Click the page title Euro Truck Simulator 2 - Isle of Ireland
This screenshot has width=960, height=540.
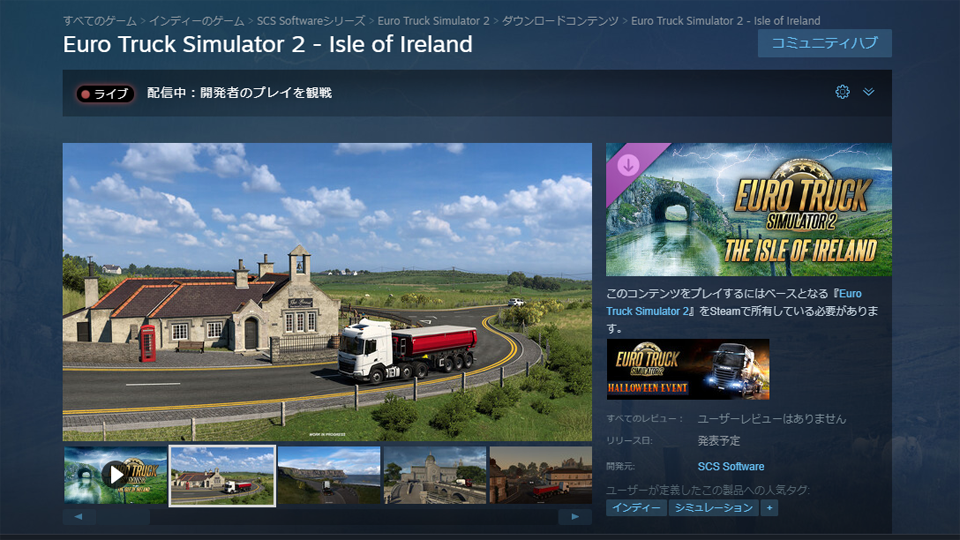pyautogui.click(x=268, y=44)
